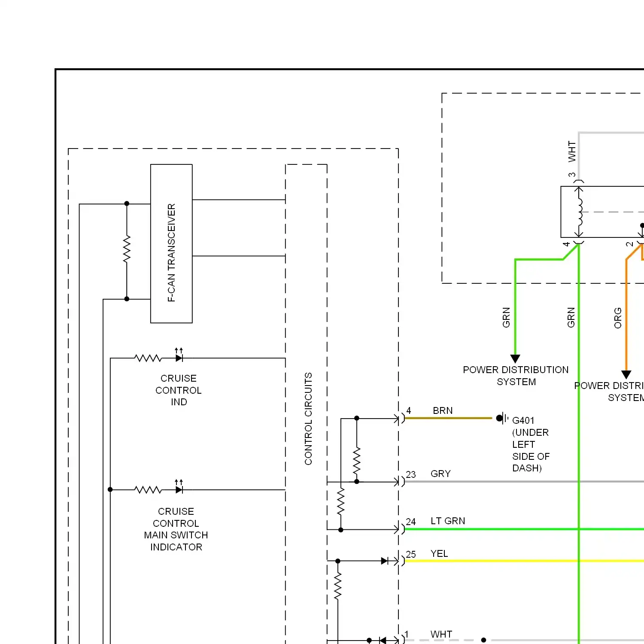
Task: Click the G401 ground symbol
Action: click(x=502, y=418)
